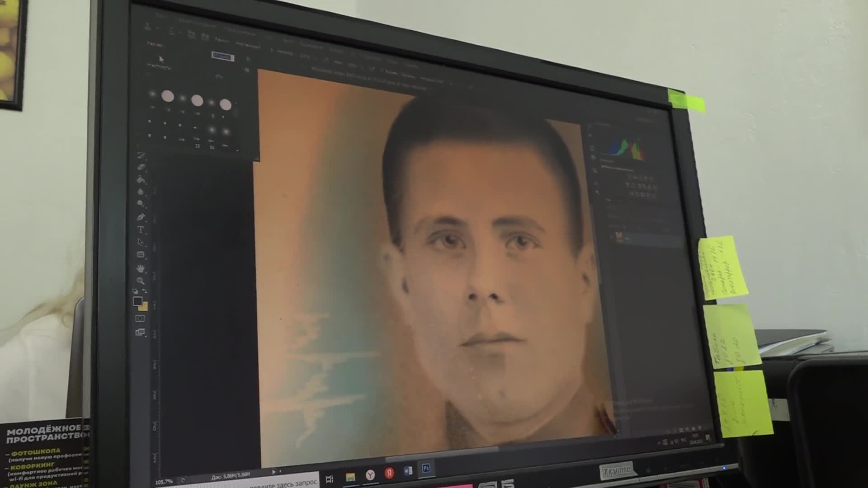The width and height of the screenshot is (868, 488).
Task: Select the Eraser tool
Action: [141, 167]
